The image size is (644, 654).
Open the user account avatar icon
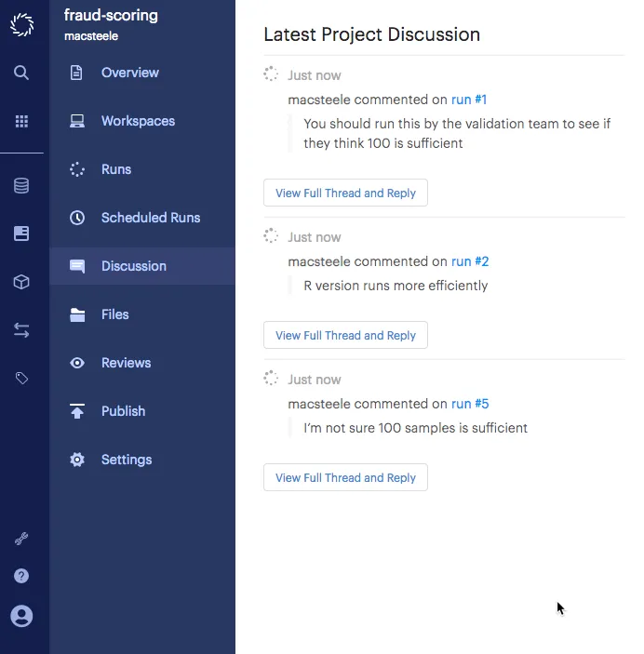pyautogui.click(x=21, y=615)
